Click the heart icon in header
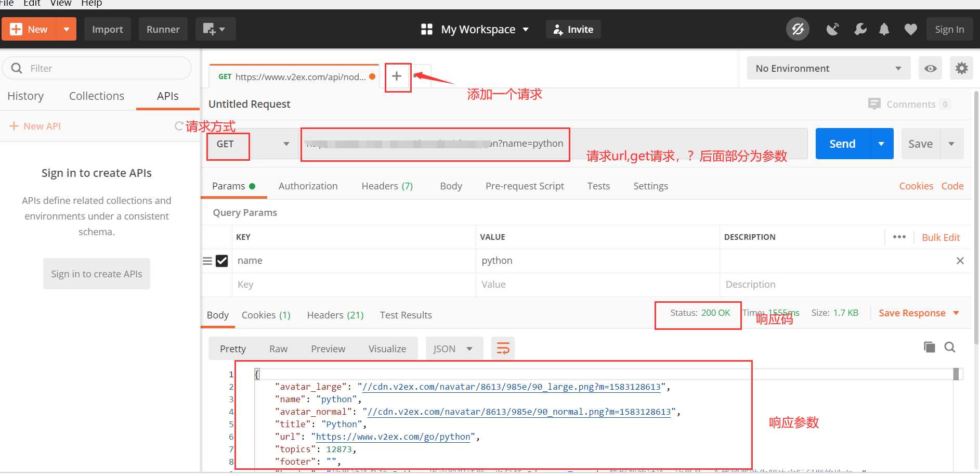980x474 pixels. 910,29
